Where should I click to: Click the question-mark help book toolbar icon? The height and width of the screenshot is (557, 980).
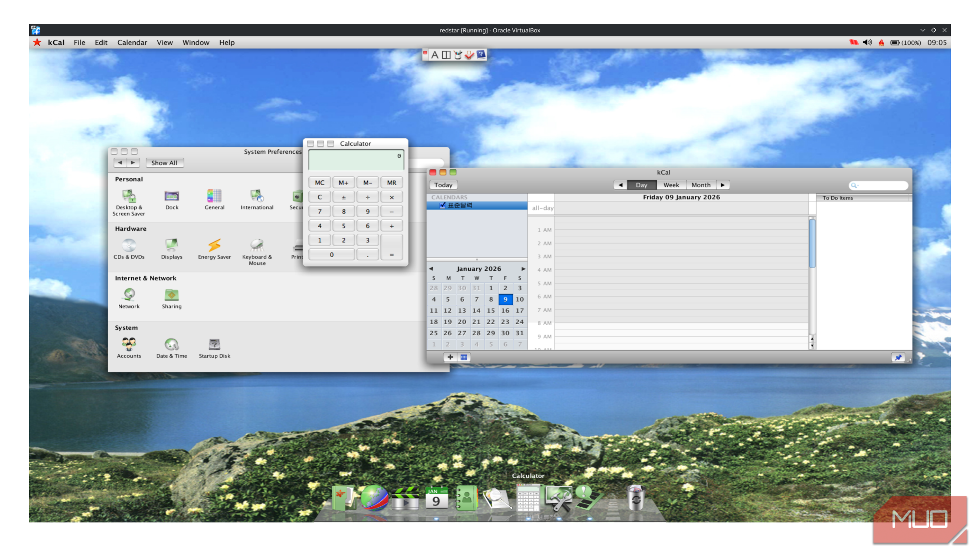pos(480,54)
